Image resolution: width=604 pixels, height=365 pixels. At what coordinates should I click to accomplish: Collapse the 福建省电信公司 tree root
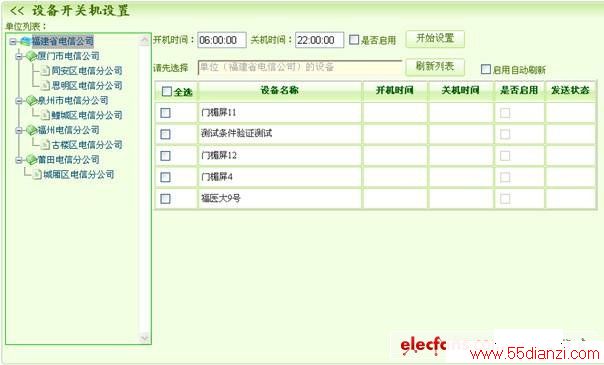click(13, 41)
